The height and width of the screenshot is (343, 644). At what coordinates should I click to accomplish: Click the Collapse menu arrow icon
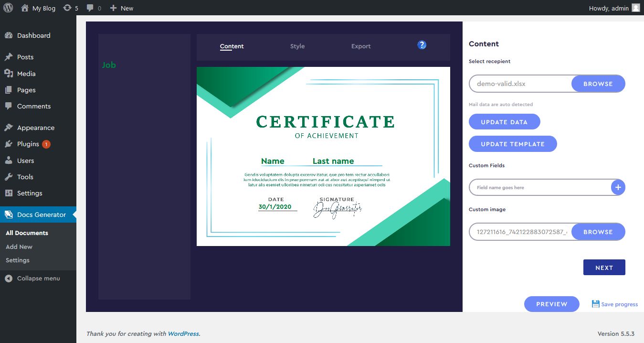point(9,279)
